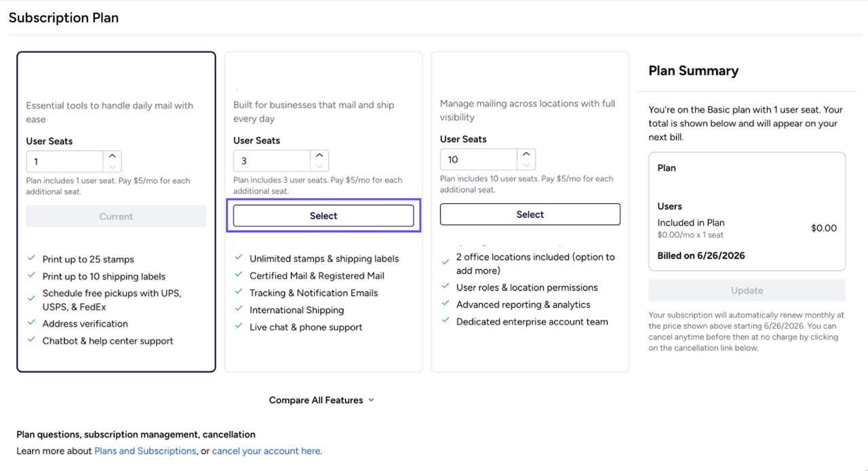
Task: Click the text User roles & location permissions
Action: pyautogui.click(x=527, y=287)
